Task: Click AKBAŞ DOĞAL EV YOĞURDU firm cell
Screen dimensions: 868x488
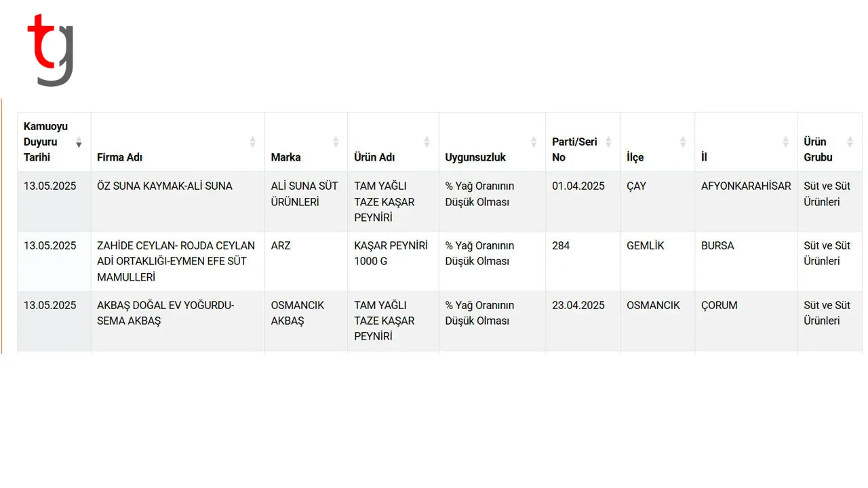Action: 178,321
